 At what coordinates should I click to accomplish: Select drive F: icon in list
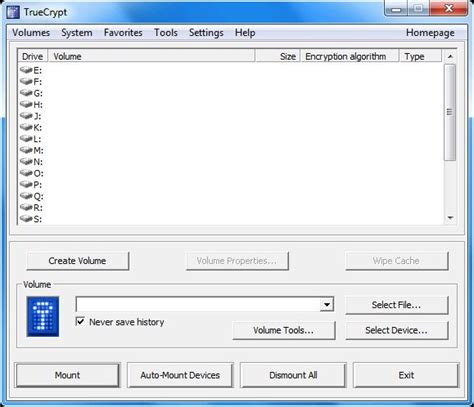point(26,81)
